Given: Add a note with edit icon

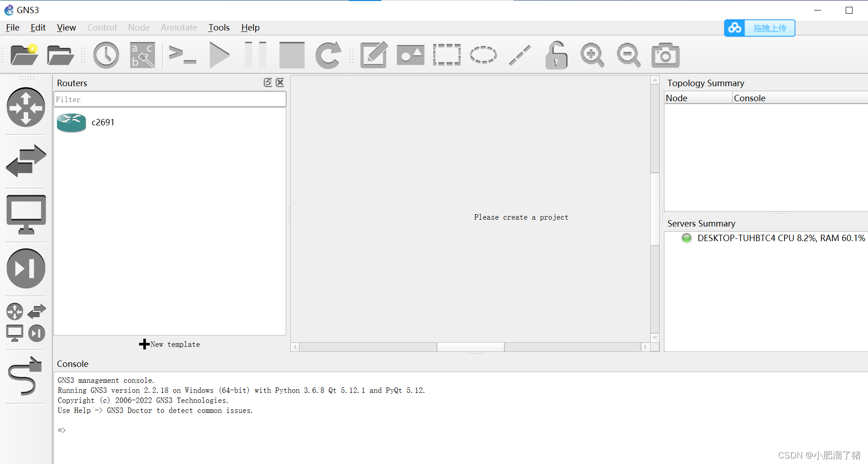Looking at the screenshot, I should (x=374, y=55).
